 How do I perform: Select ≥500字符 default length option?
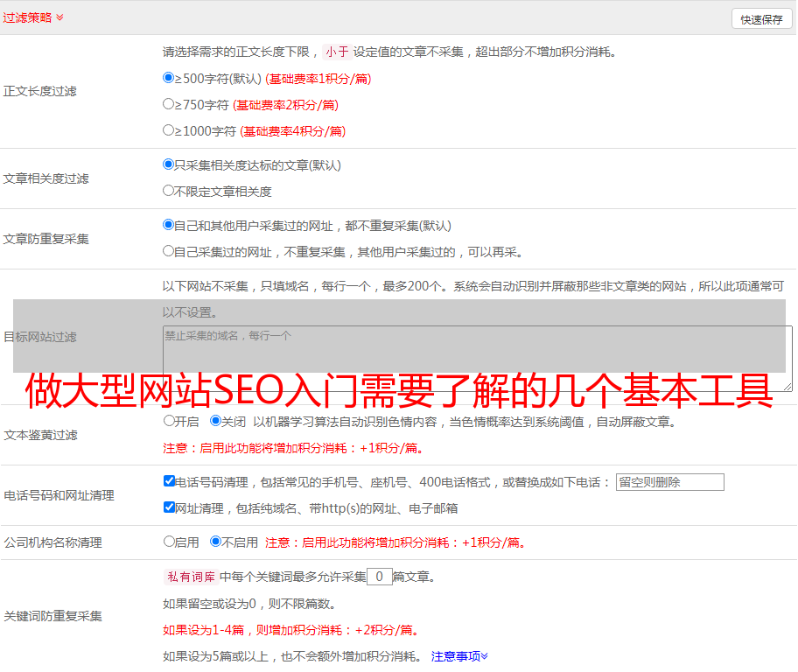[169, 78]
